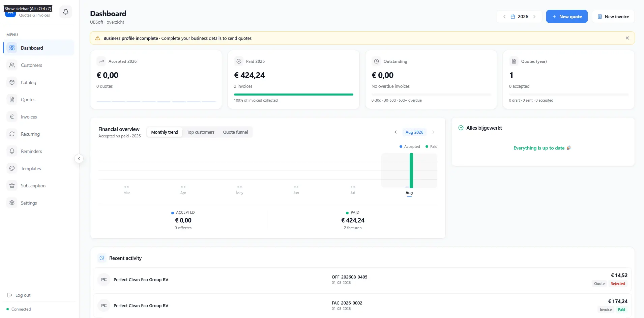644x318 pixels.
Task: Click the OFF-202608-0405 quote number
Action: pyautogui.click(x=349, y=277)
